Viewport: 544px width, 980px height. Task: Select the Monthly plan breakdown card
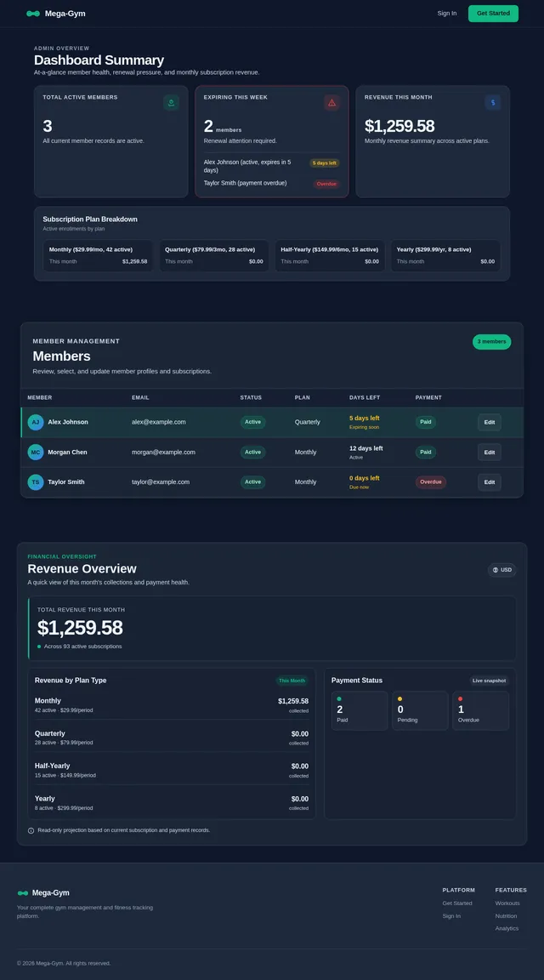98,255
